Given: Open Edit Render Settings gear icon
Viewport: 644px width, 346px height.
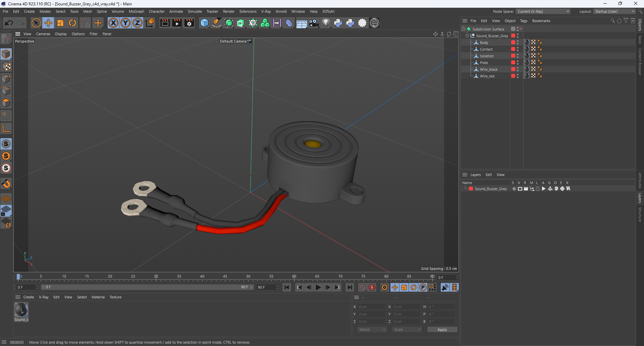Looking at the screenshot, I should pos(189,23).
